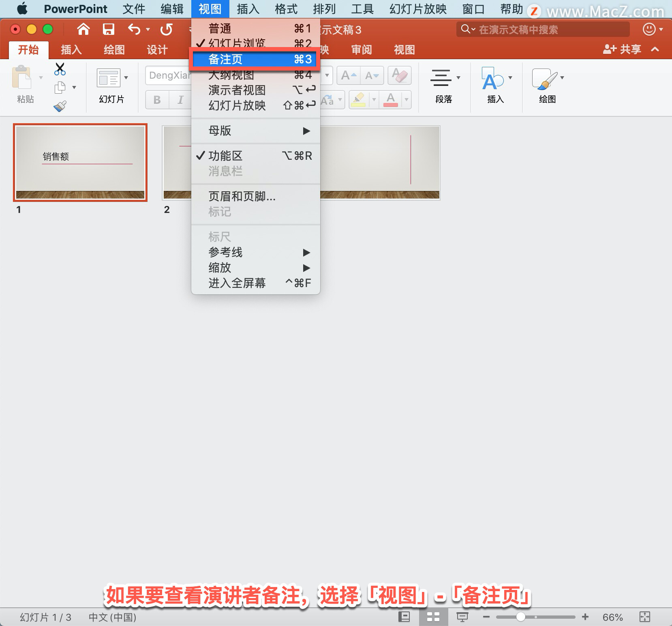The height and width of the screenshot is (626, 672).
Task: Click the zoom out minus icon
Action: click(486, 617)
